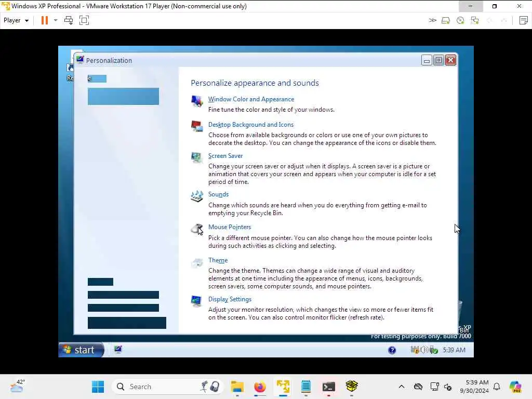Open Desktop Background and Icons link
The image size is (532, 399).
pyautogui.click(x=251, y=125)
